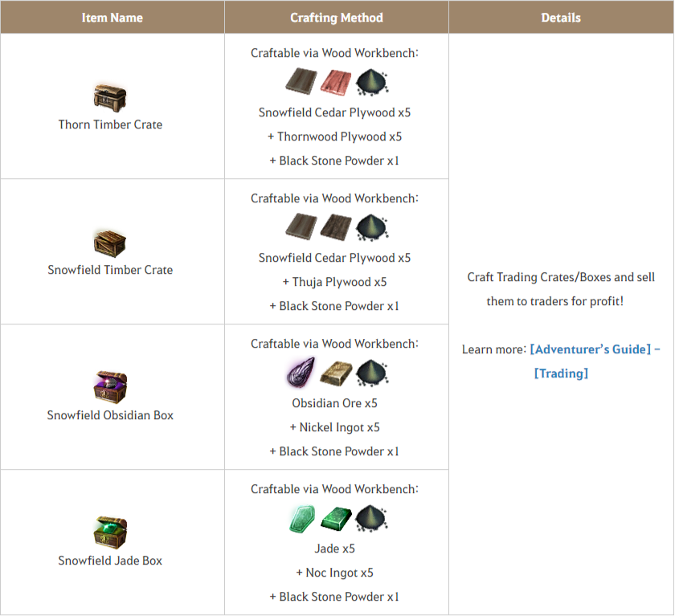Select the Snowfield Obsidian Box icon

click(x=110, y=387)
